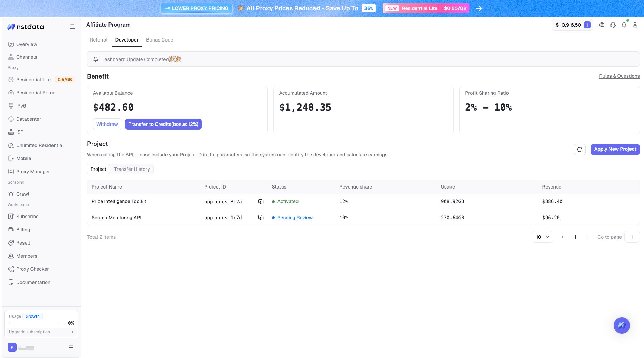Switch to the Referral tab

[99, 40]
